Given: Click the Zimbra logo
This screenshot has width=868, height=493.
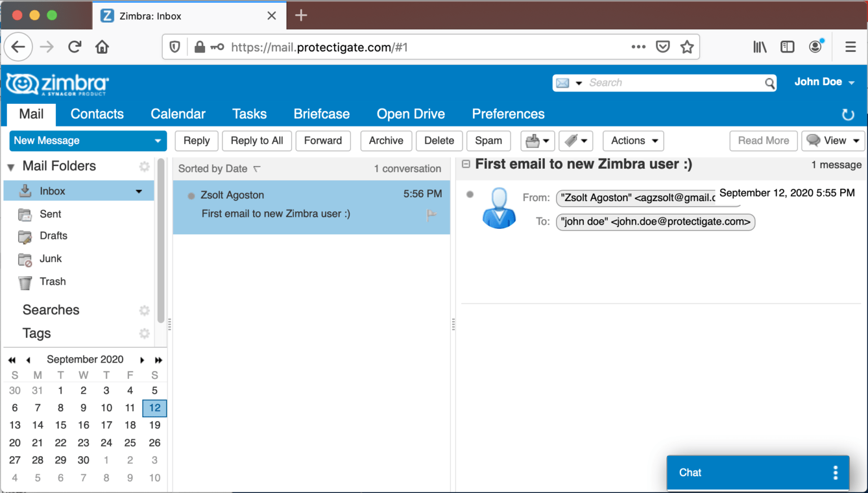Looking at the screenshot, I should (x=58, y=85).
